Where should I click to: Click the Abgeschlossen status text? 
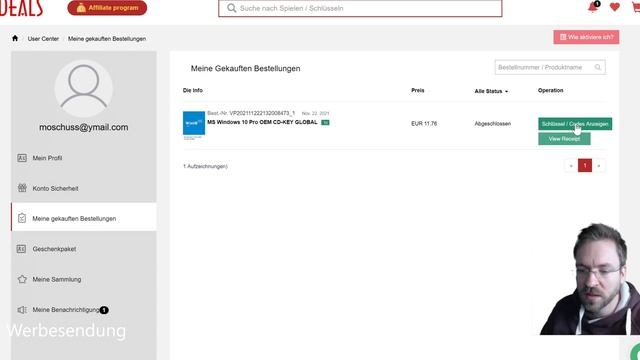point(493,124)
